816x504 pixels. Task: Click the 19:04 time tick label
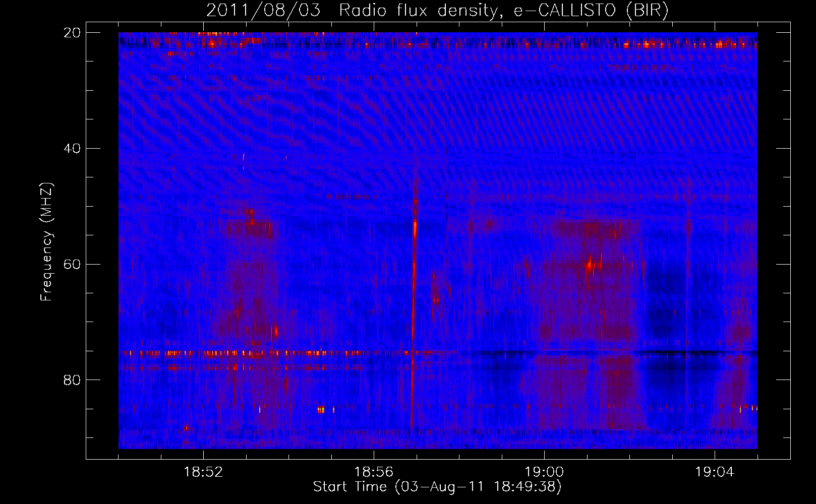(715, 472)
